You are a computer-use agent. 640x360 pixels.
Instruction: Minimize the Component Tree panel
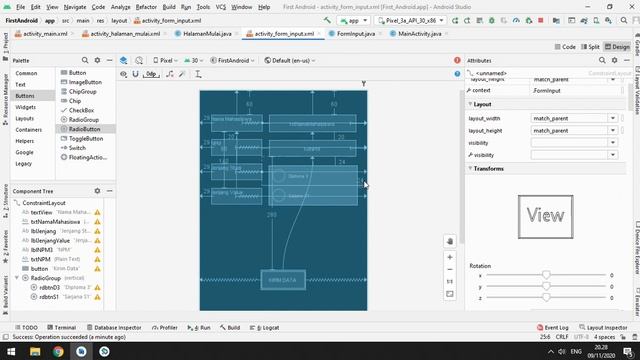coord(109,191)
